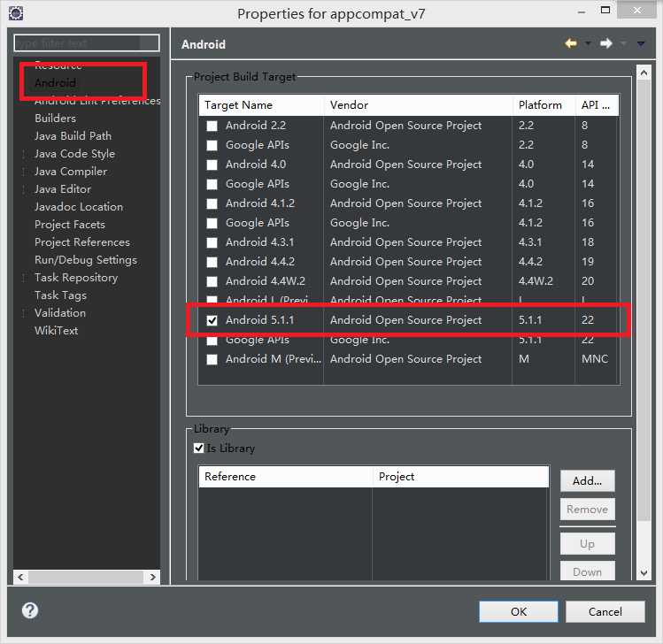Click the Up library button

click(x=587, y=543)
